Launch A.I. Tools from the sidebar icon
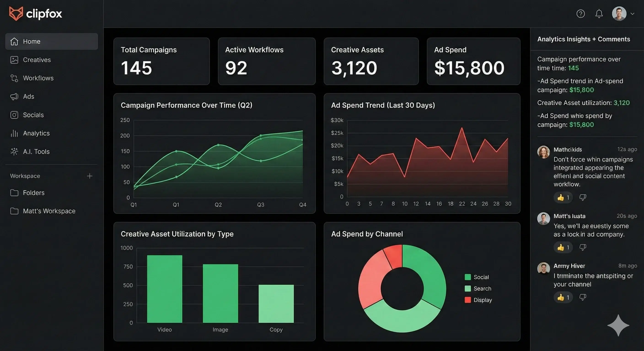 pyautogui.click(x=14, y=152)
